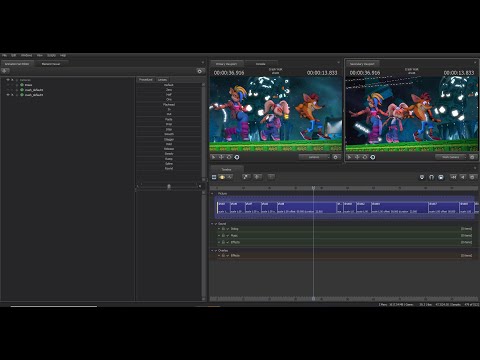This screenshot has height=360, width=480.
Task: Switch timeline to Graph Editor mode
Action: pos(229,177)
